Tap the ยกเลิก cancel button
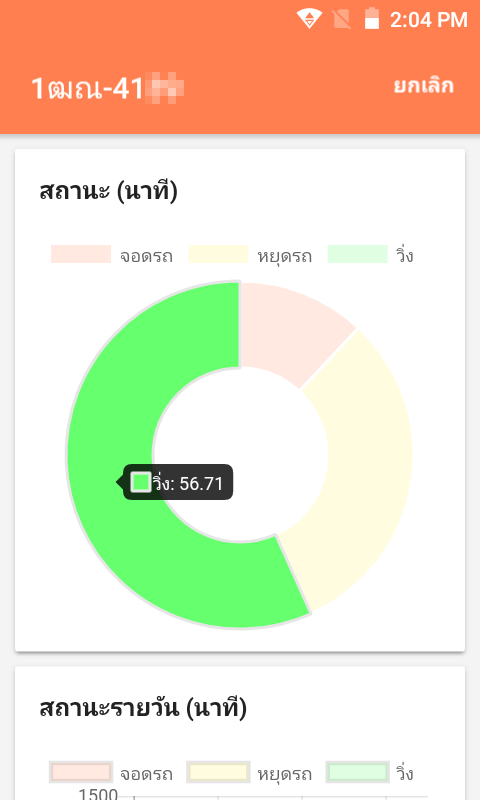The image size is (480, 800). (423, 86)
